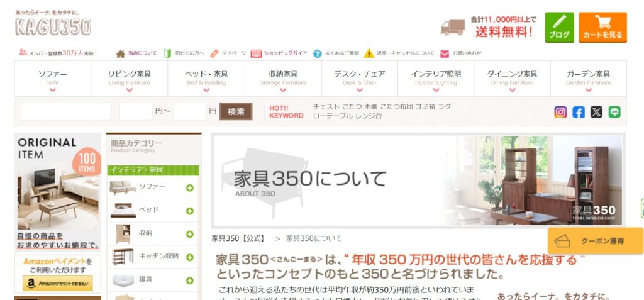Open the Facebook social icon

click(579, 112)
